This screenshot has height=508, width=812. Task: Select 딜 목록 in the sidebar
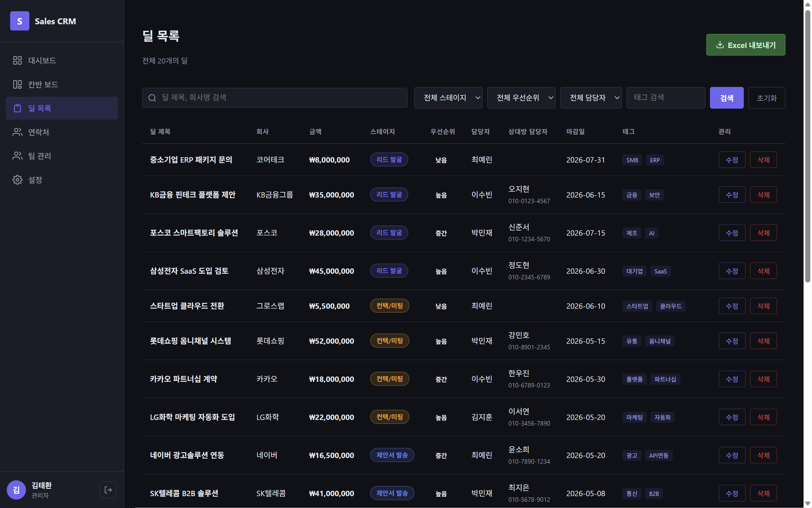tap(62, 108)
